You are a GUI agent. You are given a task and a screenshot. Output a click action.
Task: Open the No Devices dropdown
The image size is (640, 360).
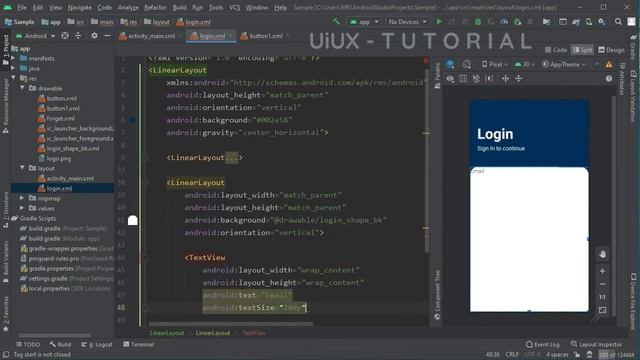pyautogui.click(x=407, y=22)
